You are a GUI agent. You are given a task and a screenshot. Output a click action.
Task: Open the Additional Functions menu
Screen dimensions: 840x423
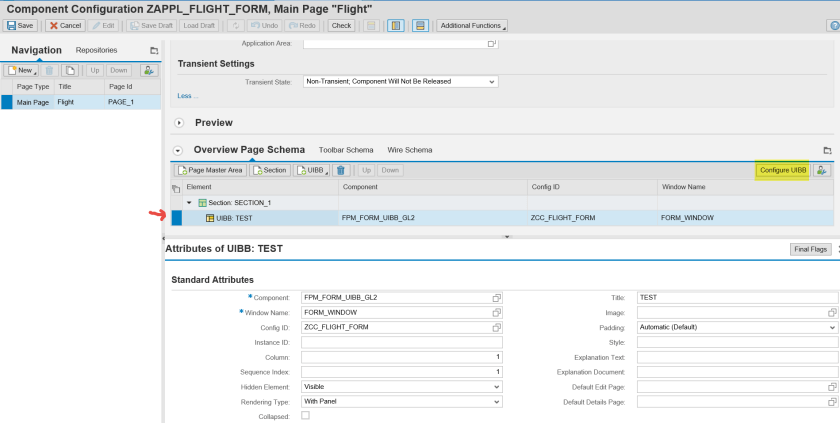[x=471, y=25]
